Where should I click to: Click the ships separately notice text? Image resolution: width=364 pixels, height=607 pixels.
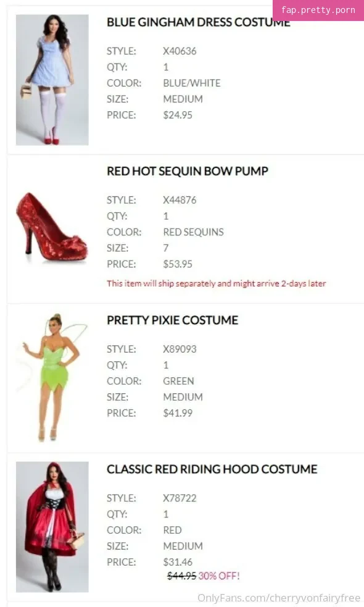pyautogui.click(x=216, y=283)
